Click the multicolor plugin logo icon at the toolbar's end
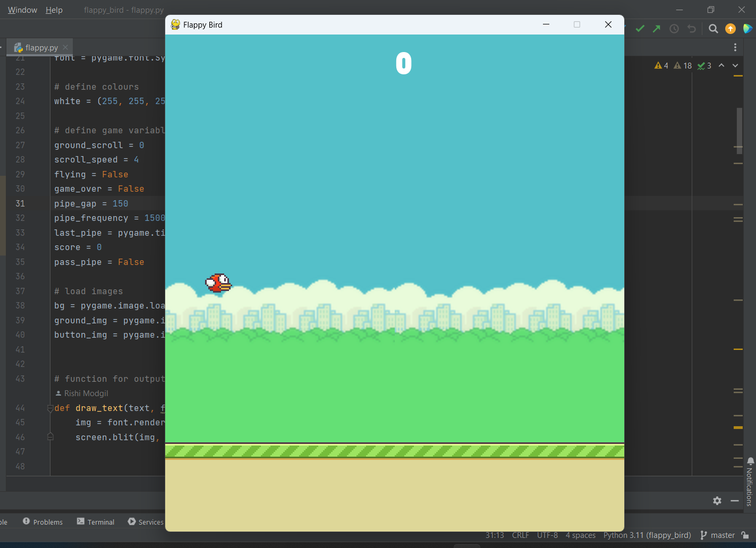 click(x=748, y=29)
